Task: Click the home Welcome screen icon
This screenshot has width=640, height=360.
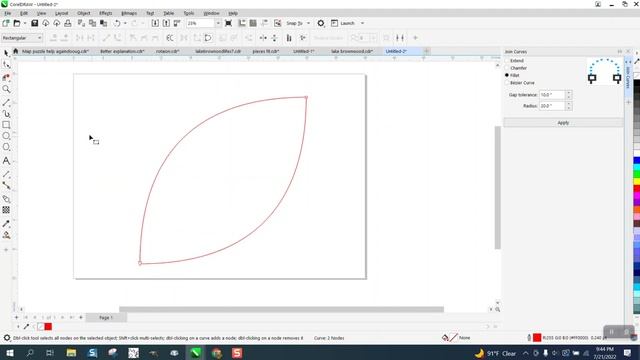Action: [x=16, y=51]
